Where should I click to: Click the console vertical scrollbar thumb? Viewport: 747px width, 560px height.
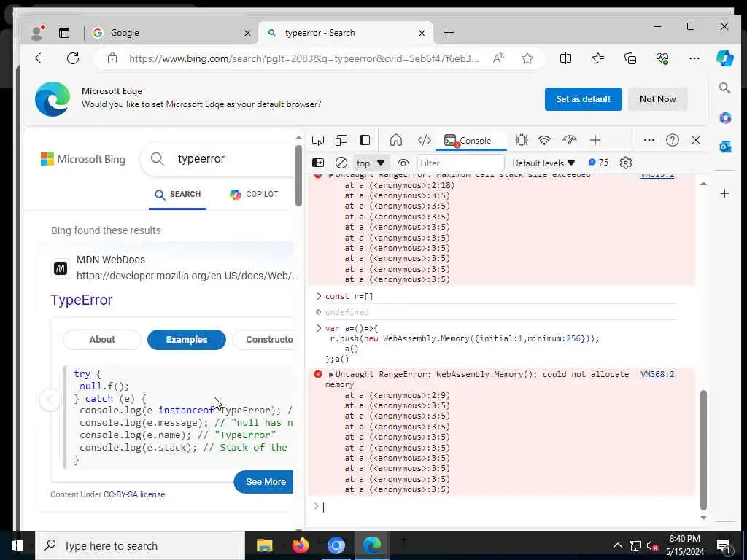pos(703,450)
